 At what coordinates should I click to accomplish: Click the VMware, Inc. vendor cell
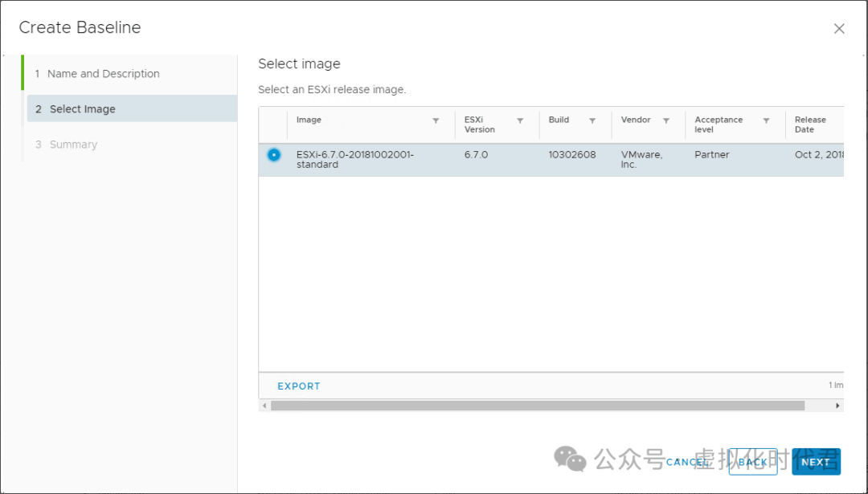pyautogui.click(x=641, y=159)
